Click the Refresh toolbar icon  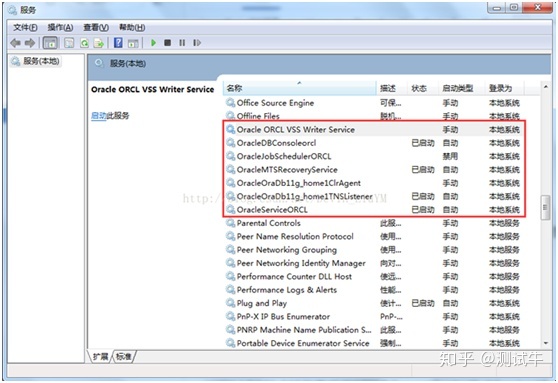[84, 43]
